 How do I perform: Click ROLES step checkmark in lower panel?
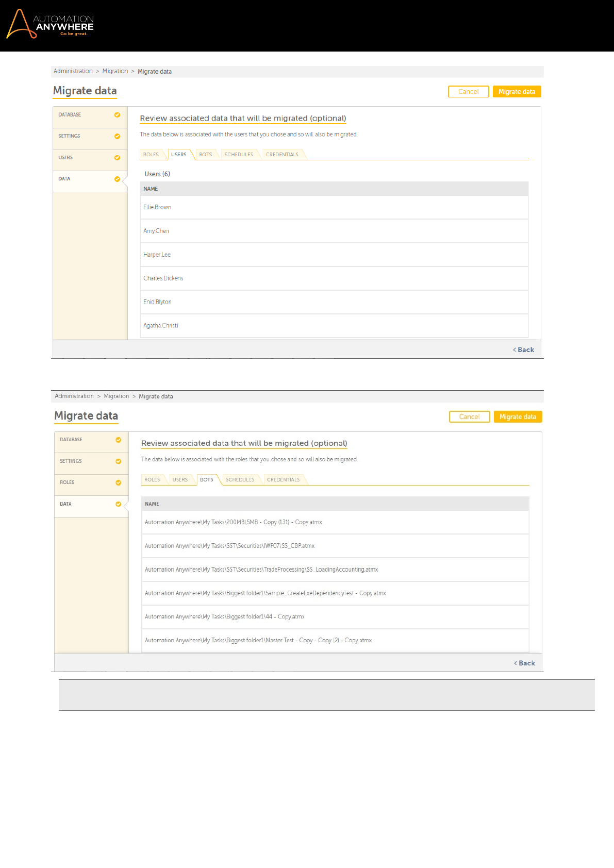pyautogui.click(x=118, y=483)
